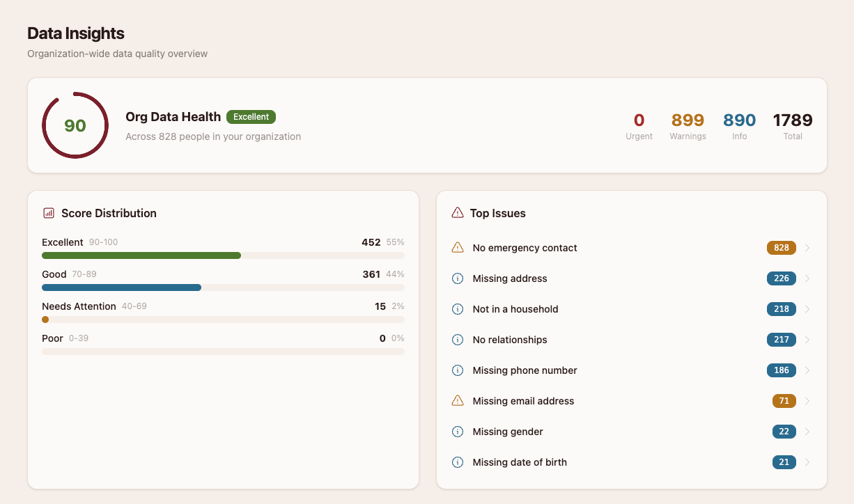Click info icon beside Not in a household
Screen dimensions: 854x504
click(458, 309)
